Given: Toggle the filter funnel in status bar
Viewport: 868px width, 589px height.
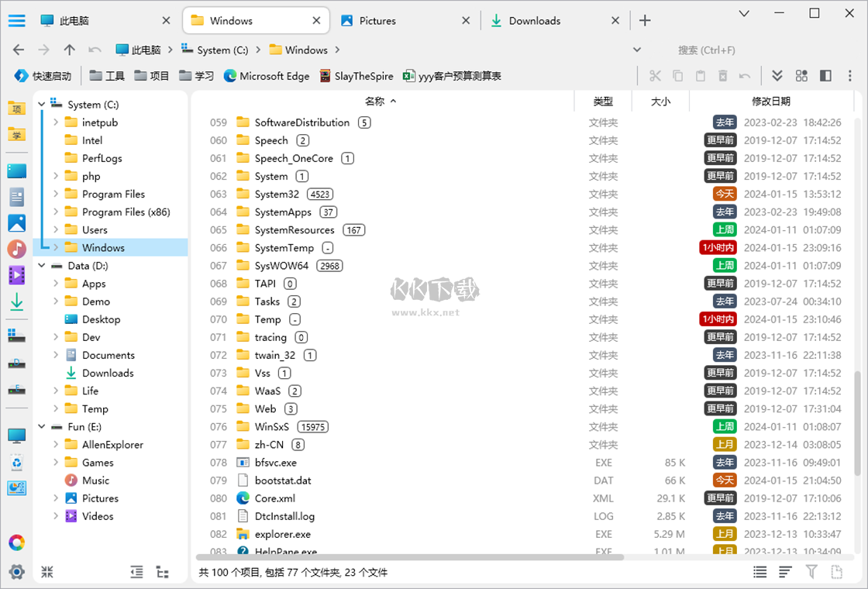Looking at the screenshot, I should [811, 572].
